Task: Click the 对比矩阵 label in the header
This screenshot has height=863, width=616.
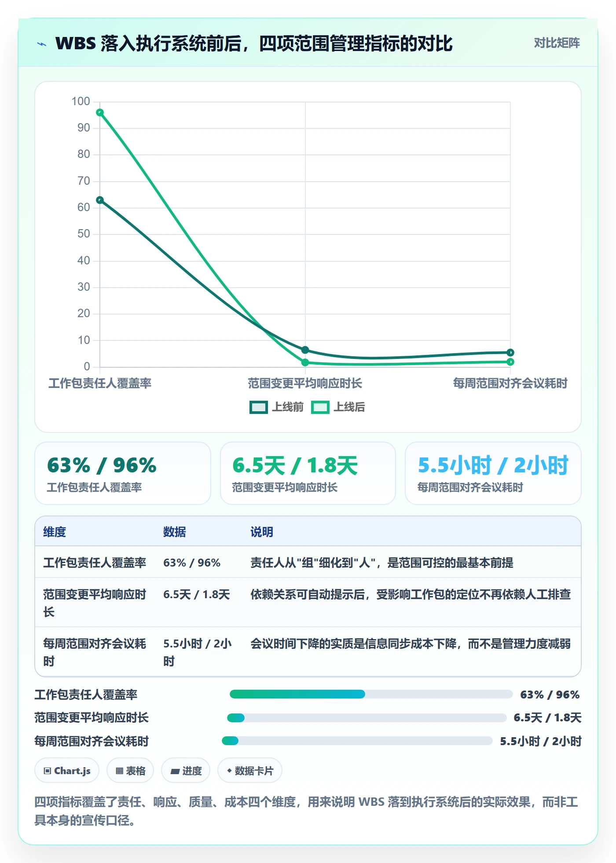Action: (x=557, y=43)
